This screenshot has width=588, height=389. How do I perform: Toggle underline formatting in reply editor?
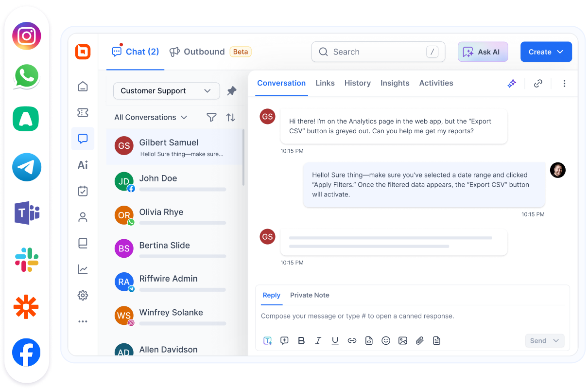335,341
